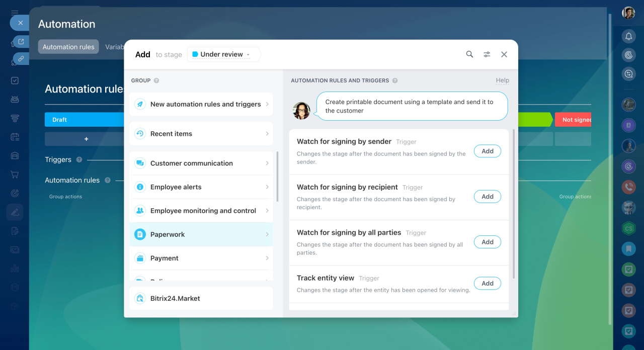Click the Paperwork document icon
This screenshot has height=350, width=644.
[140, 234]
